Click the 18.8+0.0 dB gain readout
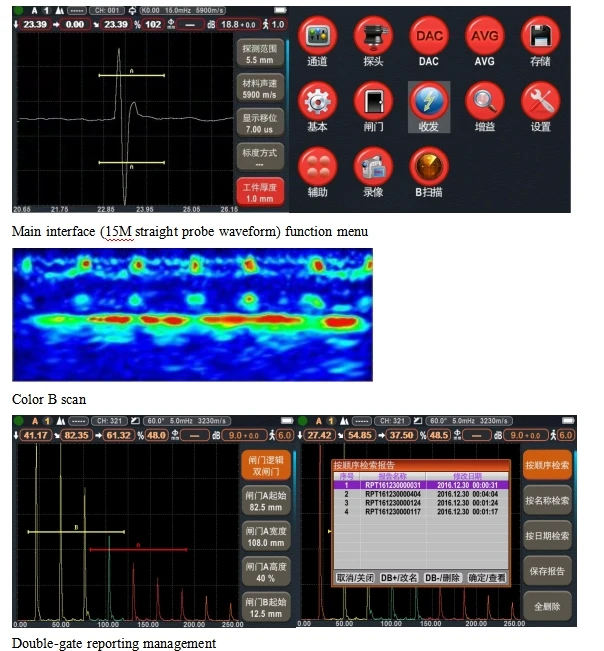The height and width of the screenshot is (651, 604). [x=238, y=24]
